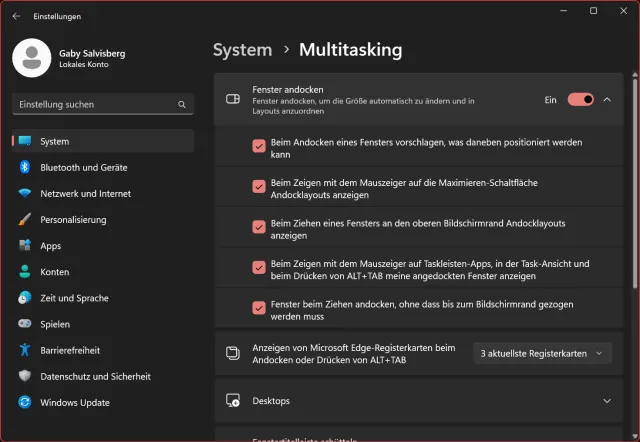Turn off the Fenster andocken switch

pos(580,99)
